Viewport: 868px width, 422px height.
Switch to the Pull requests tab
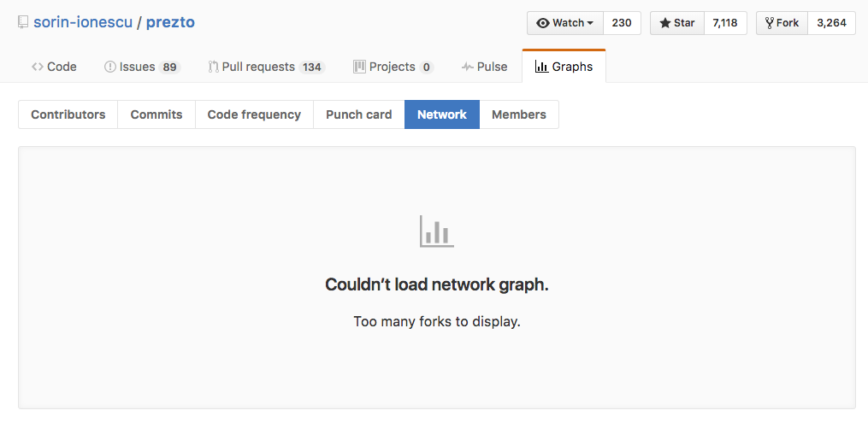pyautogui.click(x=266, y=67)
